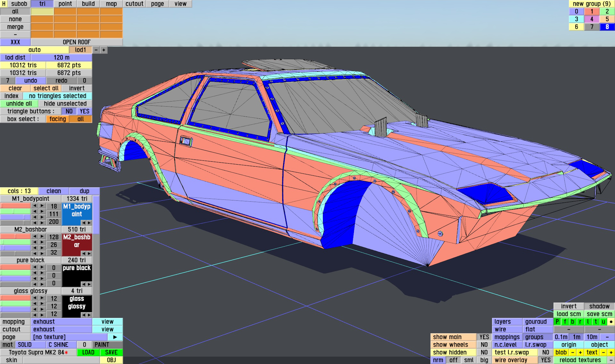
Task: Click the P view preset button
Action: pos(557,322)
